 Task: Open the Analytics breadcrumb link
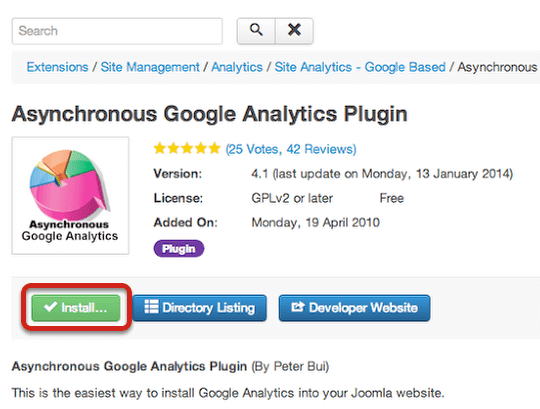coord(237,67)
